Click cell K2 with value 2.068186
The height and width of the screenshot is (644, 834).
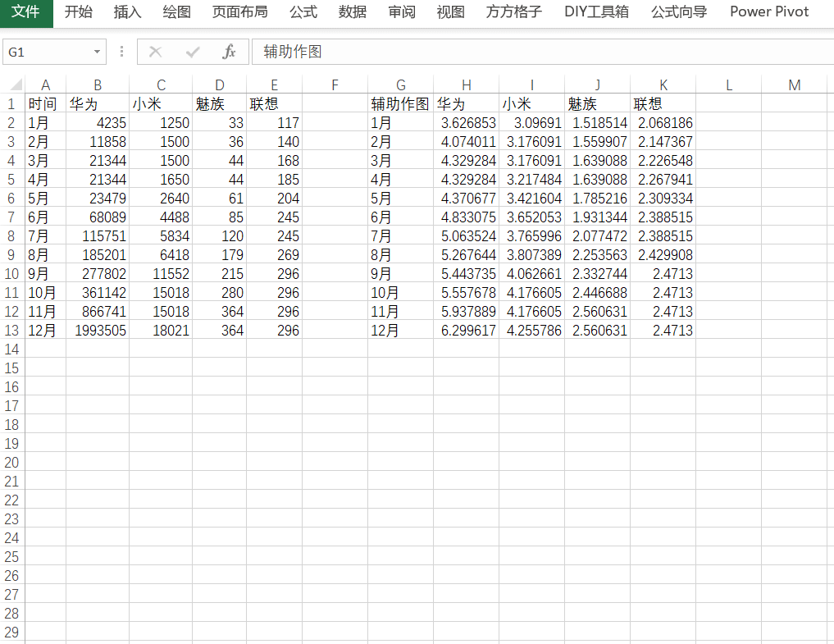pos(663,122)
